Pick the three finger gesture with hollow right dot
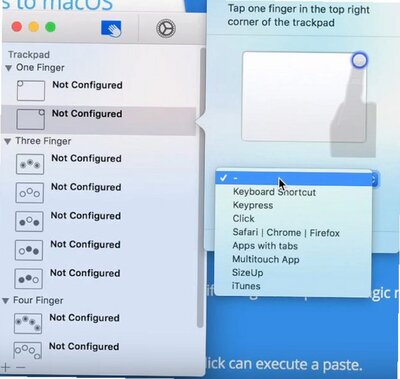The image size is (400, 379). (x=28, y=279)
